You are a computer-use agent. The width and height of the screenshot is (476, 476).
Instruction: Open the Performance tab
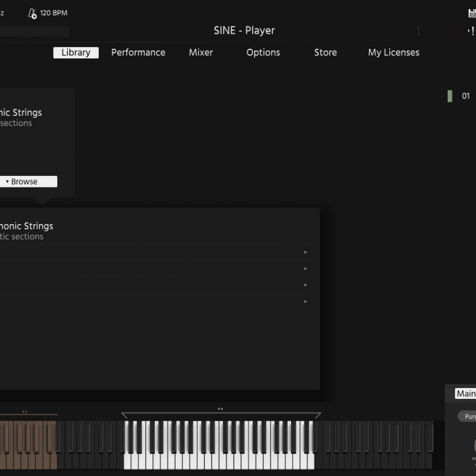[x=138, y=52]
